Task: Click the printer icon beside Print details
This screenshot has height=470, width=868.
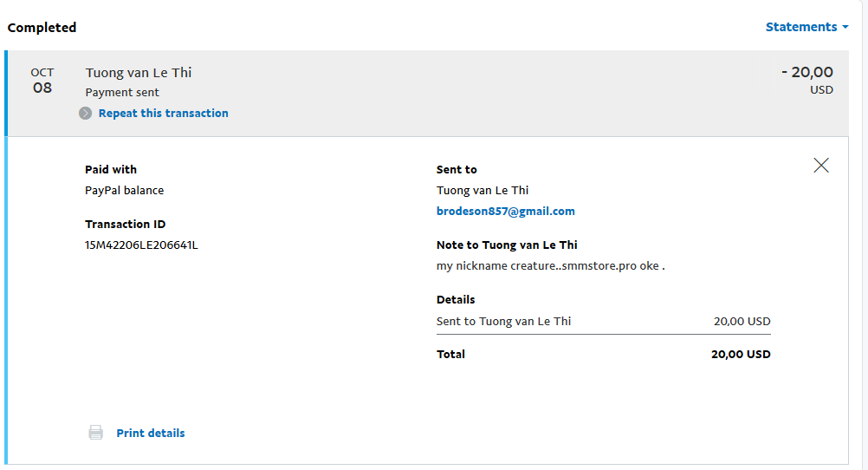Action: pos(96,433)
